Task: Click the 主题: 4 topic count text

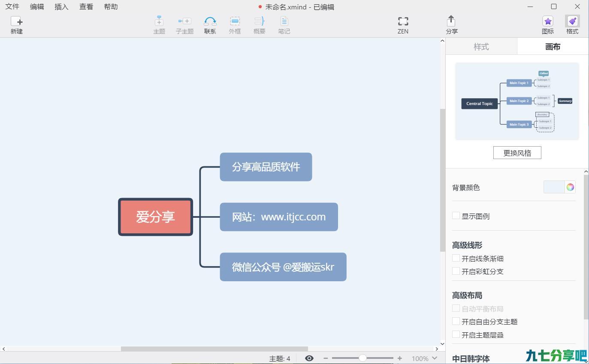Action: pos(280,358)
